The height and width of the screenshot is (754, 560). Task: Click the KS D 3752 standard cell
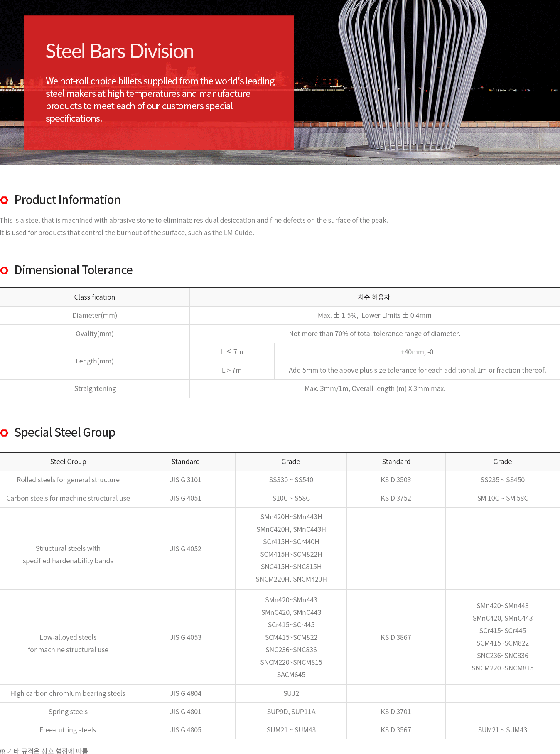coord(395,498)
